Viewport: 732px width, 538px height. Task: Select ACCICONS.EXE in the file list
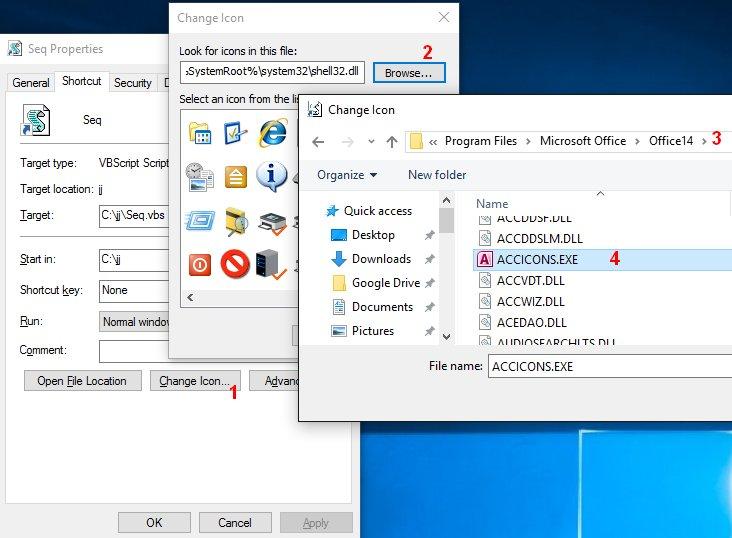tap(537, 259)
